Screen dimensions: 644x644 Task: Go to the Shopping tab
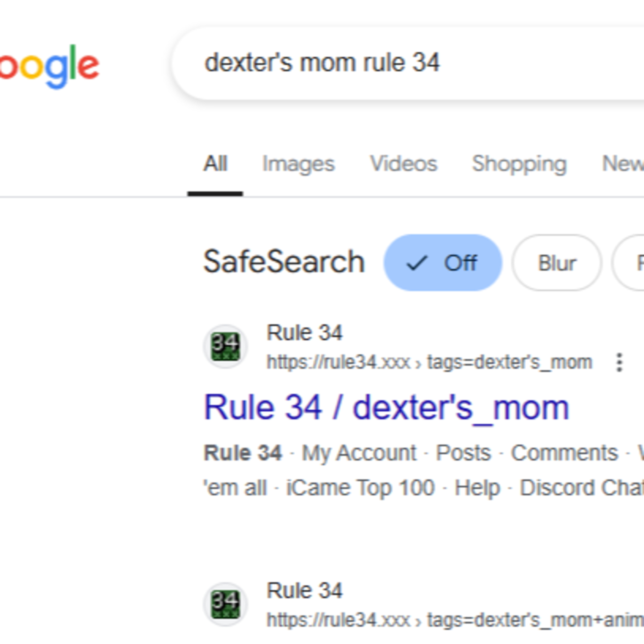coord(519,164)
